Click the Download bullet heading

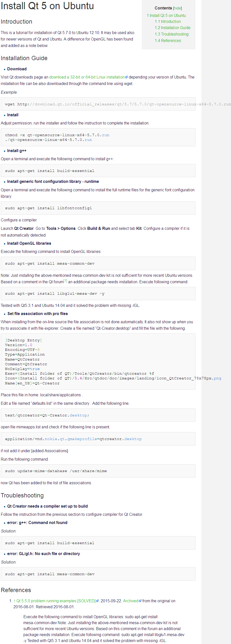(17, 69)
